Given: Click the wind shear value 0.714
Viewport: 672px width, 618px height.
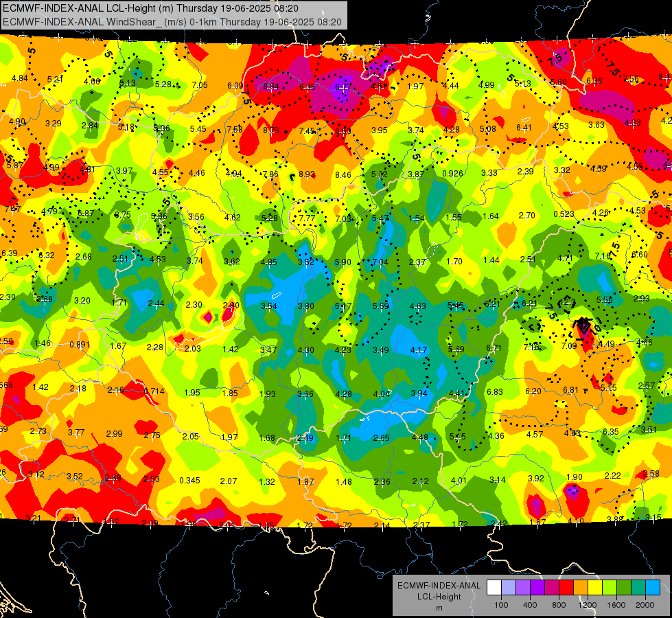Looking at the screenshot, I should point(154,391).
